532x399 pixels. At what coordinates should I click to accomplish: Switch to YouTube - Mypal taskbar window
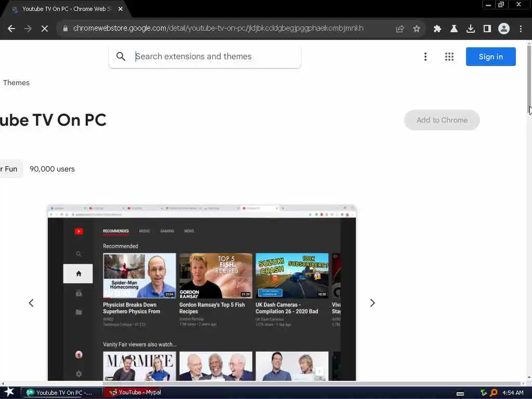click(137, 393)
